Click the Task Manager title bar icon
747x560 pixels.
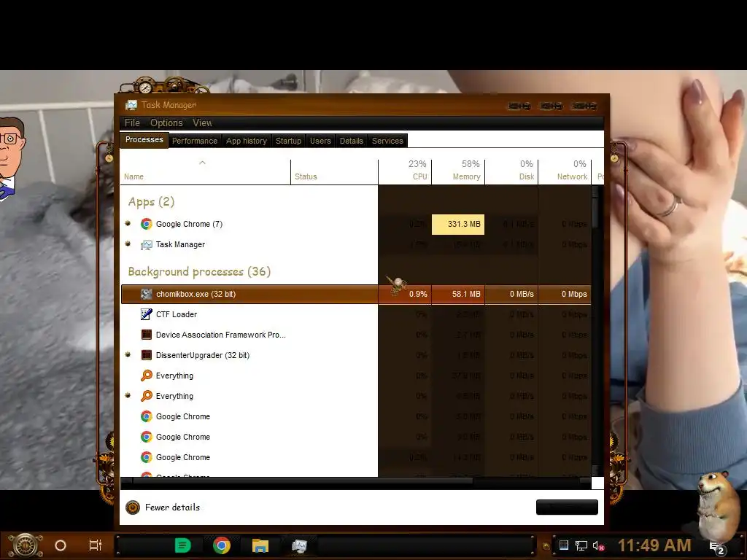click(131, 105)
